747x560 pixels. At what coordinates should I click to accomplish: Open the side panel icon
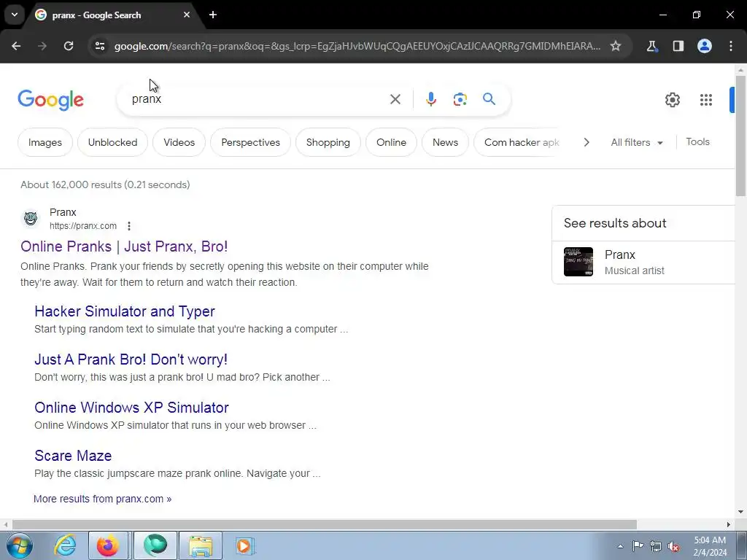pyautogui.click(x=678, y=46)
